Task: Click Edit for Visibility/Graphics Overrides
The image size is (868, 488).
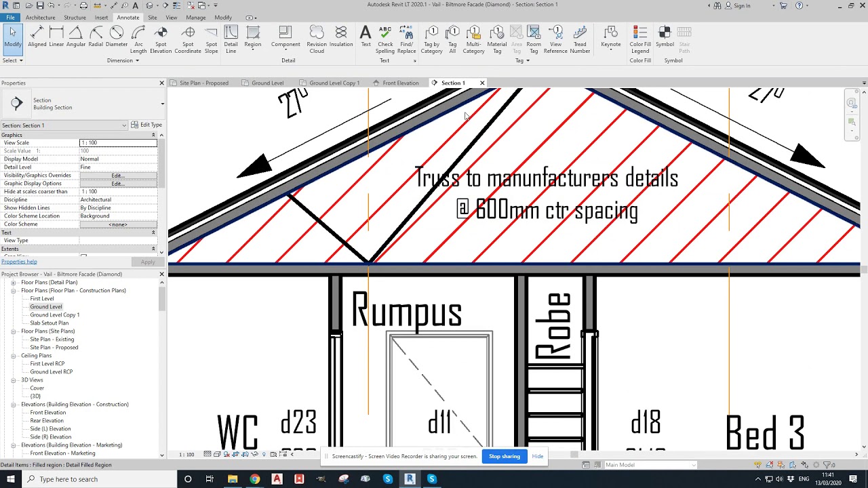Action: point(118,176)
